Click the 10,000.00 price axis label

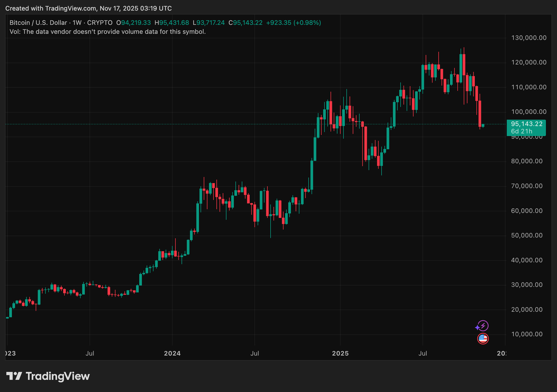tap(528, 334)
